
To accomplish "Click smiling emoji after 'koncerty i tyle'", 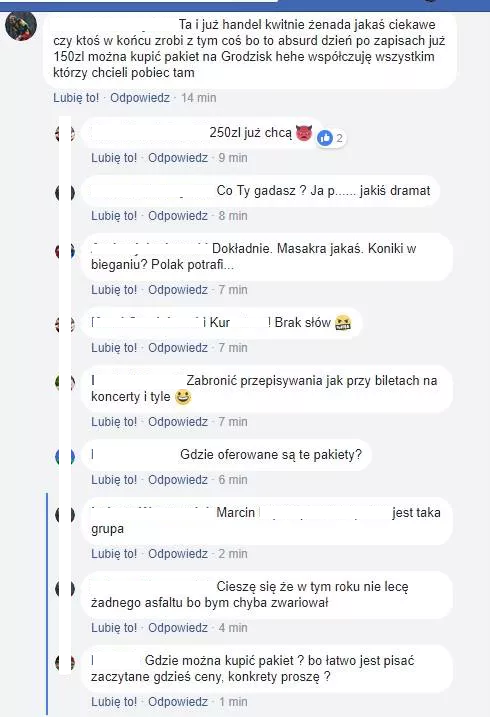I will tap(183, 397).
